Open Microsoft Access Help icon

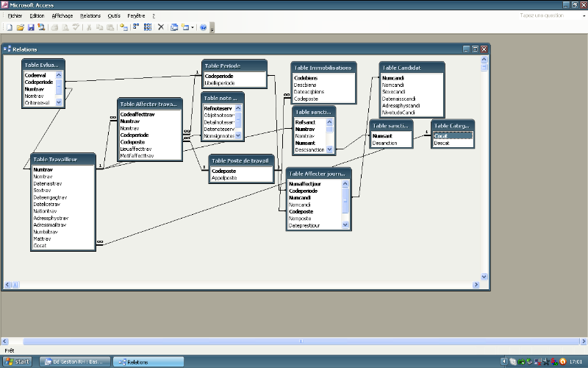pyautogui.click(x=204, y=27)
